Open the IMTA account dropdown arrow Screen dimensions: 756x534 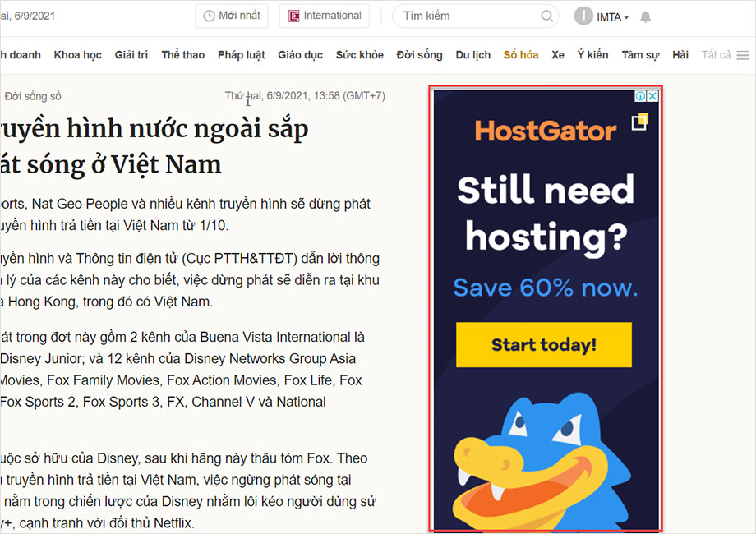626,17
